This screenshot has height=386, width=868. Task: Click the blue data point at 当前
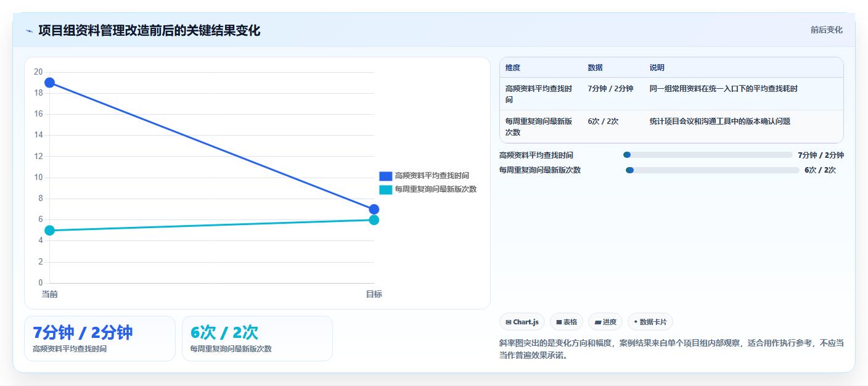[49, 83]
